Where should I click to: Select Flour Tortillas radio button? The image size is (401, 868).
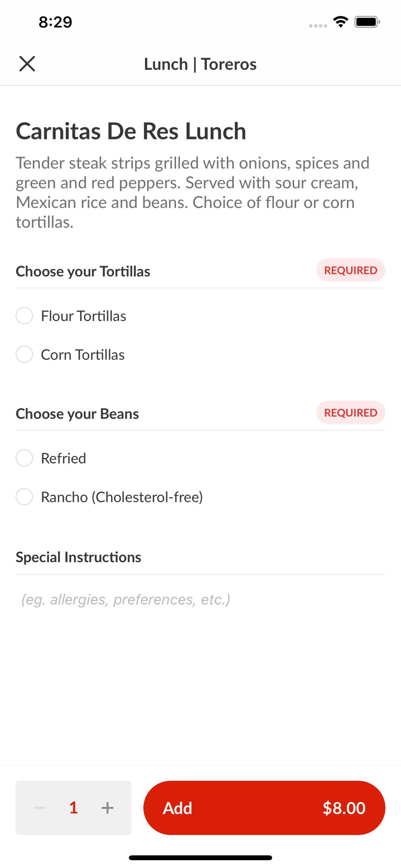tap(24, 316)
